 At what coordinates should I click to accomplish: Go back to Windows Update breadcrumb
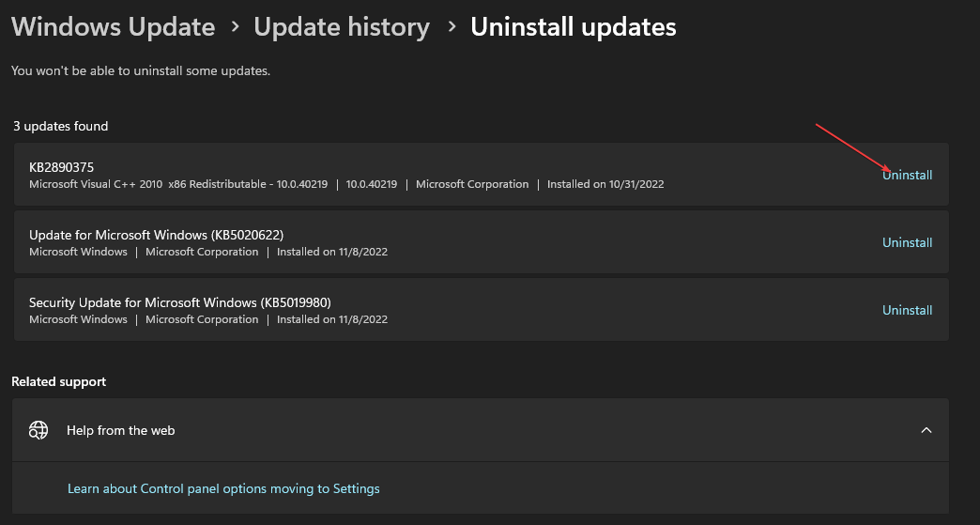click(x=114, y=27)
